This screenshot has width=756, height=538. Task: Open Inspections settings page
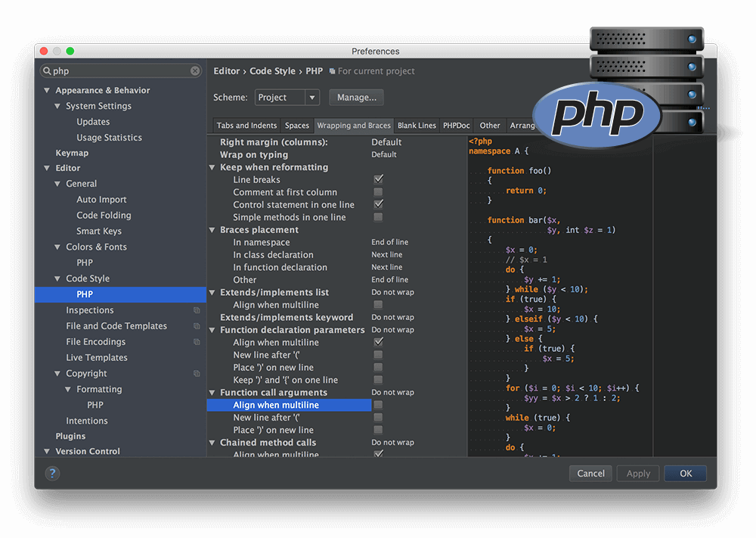[90, 310]
